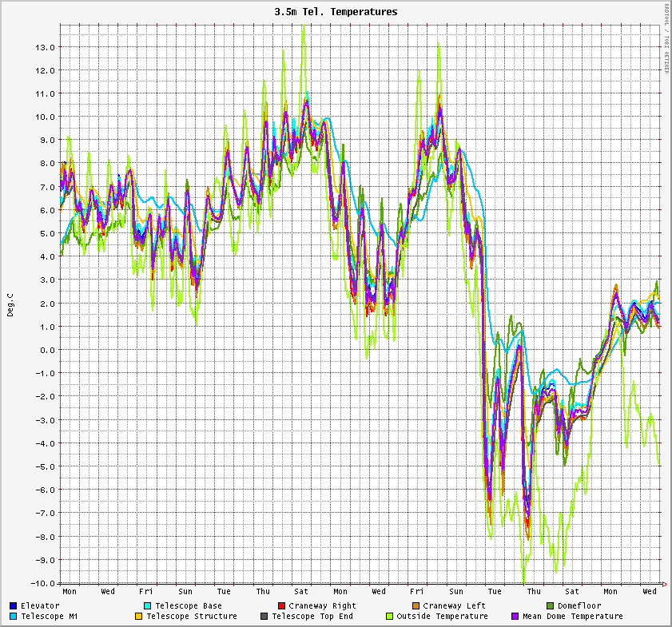Viewport: 672px width, 627px height.
Task: Click the -10.0 value on the y-axis
Action: (42, 583)
